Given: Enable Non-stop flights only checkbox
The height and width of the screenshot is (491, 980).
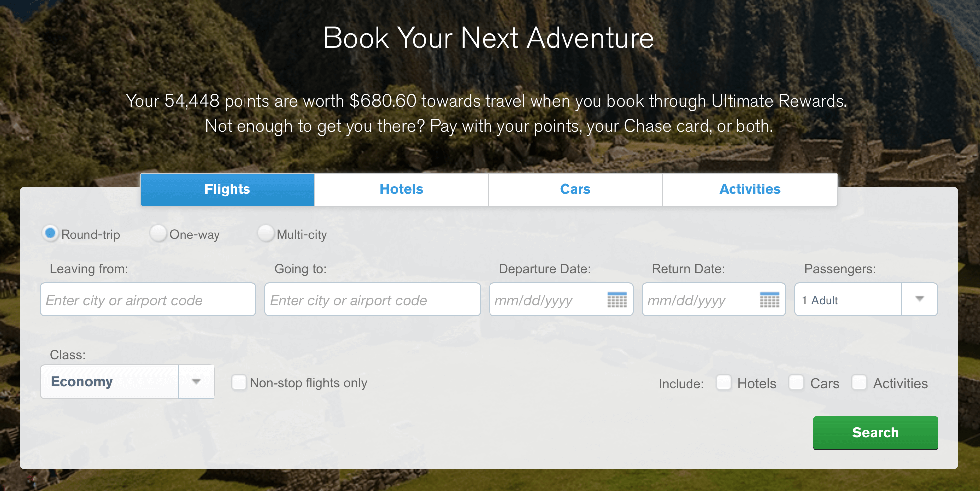Looking at the screenshot, I should (239, 383).
